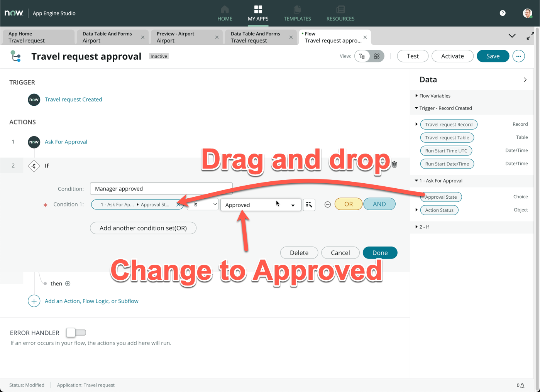This screenshot has height=392, width=540.
Task: Close the Preview - Airport tab
Action: [217, 37]
